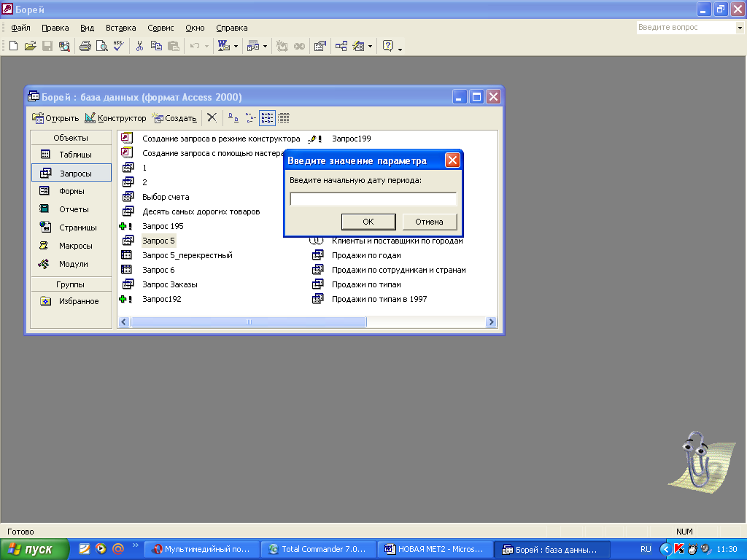Click the Создать button
The image size is (747, 560).
(x=174, y=118)
